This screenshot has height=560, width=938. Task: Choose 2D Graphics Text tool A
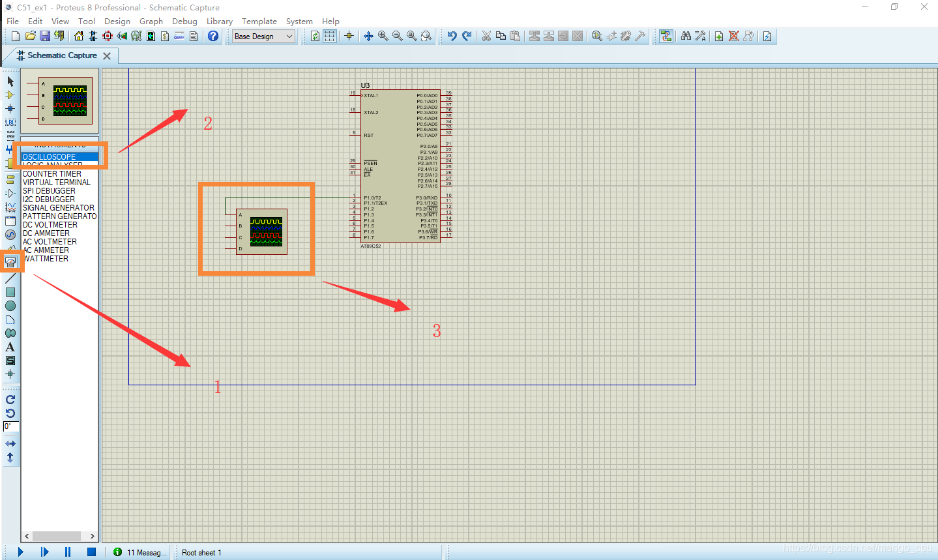tap(10, 347)
